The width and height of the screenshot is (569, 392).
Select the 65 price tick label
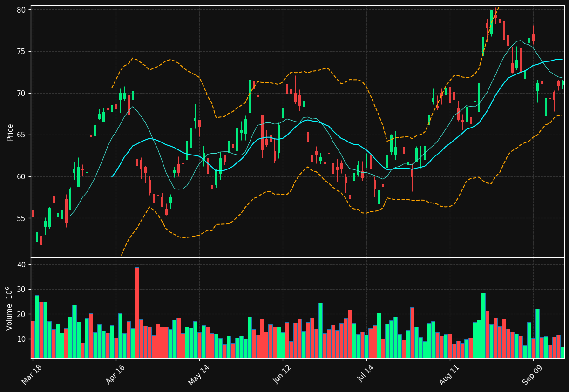click(22, 135)
